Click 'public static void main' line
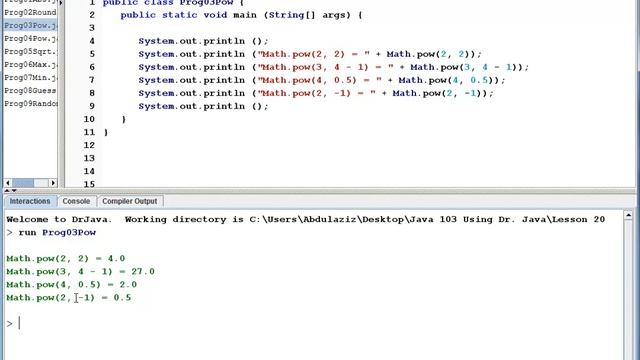The image size is (640, 360). 241,15
